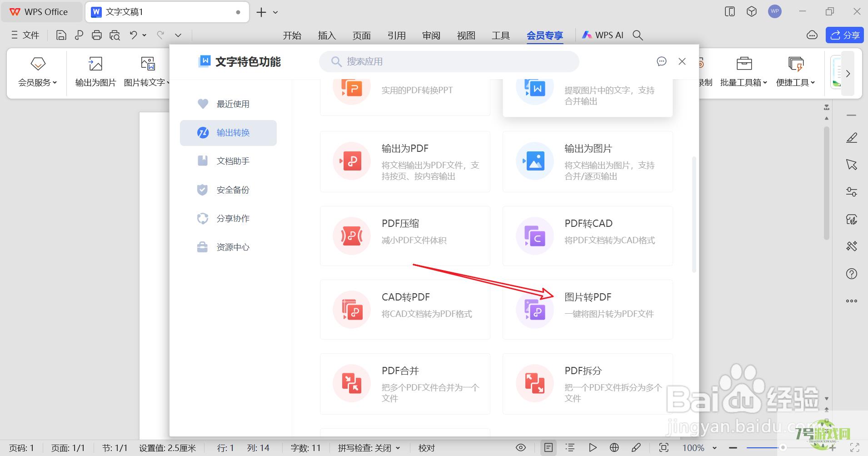Choose the 输出为图片 card in dialog

(588, 161)
